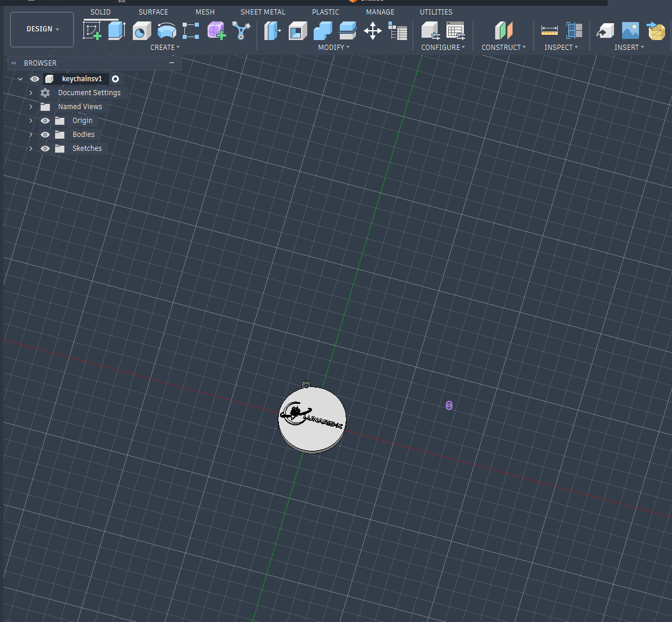This screenshot has height=622, width=672.
Task: Click the keychainsv1 component cube icon
Action: coord(49,79)
